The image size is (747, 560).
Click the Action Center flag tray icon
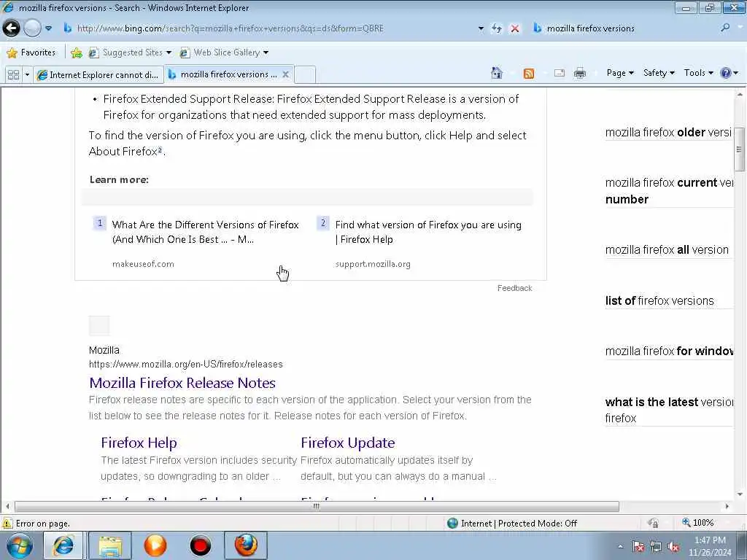coord(638,546)
